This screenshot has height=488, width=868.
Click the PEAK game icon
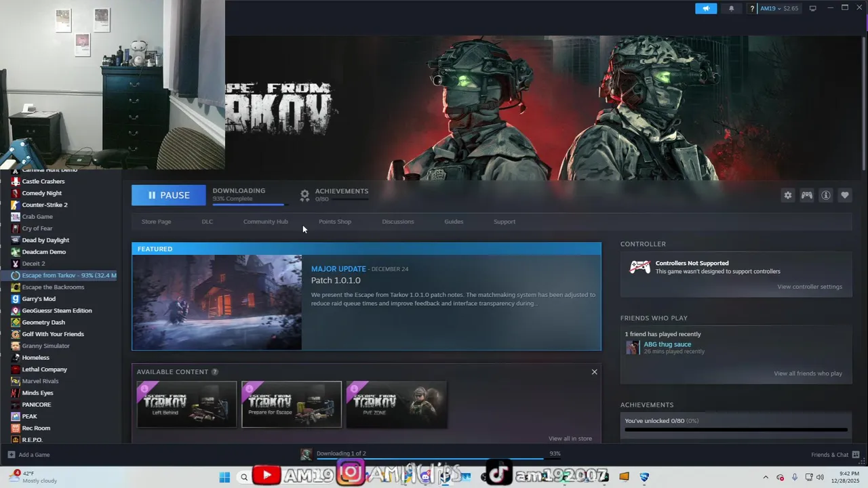(x=16, y=416)
